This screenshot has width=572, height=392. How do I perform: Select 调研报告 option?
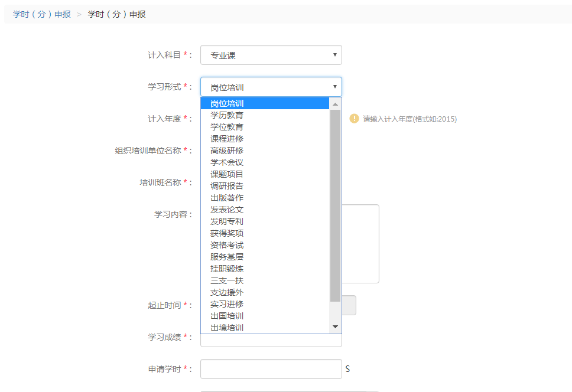tap(227, 186)
